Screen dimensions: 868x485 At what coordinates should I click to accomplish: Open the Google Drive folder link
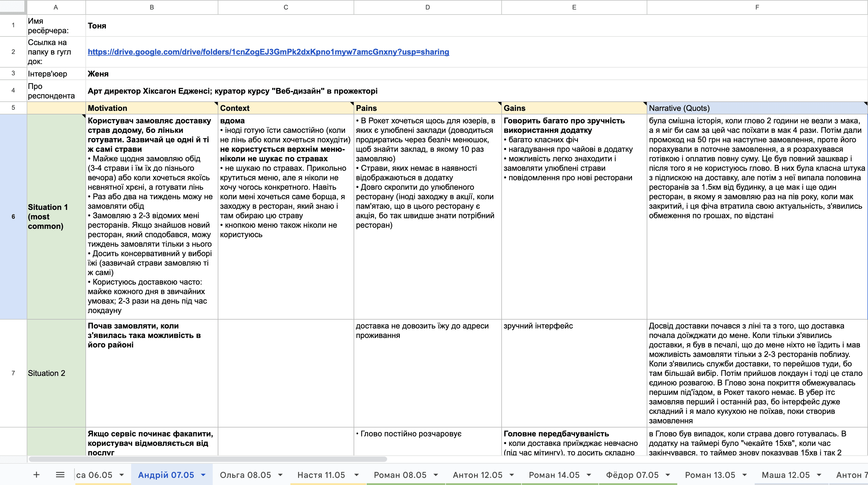click(x=268, y=52)
